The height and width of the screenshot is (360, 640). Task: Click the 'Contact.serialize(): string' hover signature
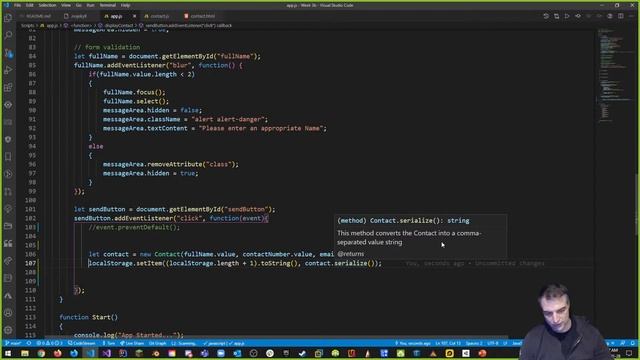click(x=403, y=220)
